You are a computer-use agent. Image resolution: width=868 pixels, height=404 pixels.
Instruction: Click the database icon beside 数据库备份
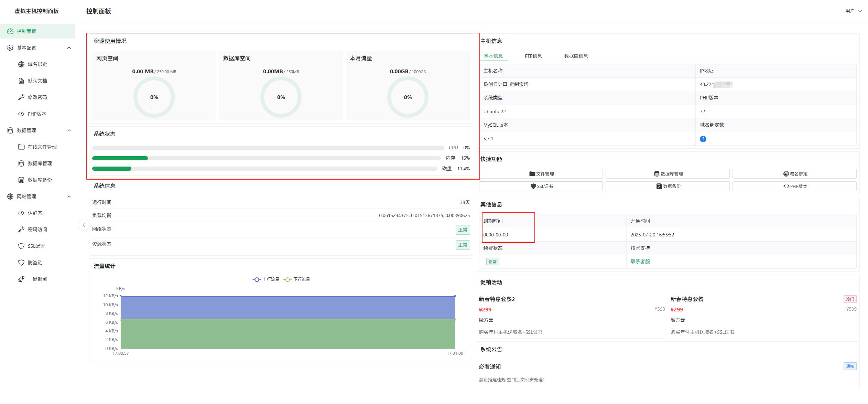pyautogui.click(x=21, y=180)
